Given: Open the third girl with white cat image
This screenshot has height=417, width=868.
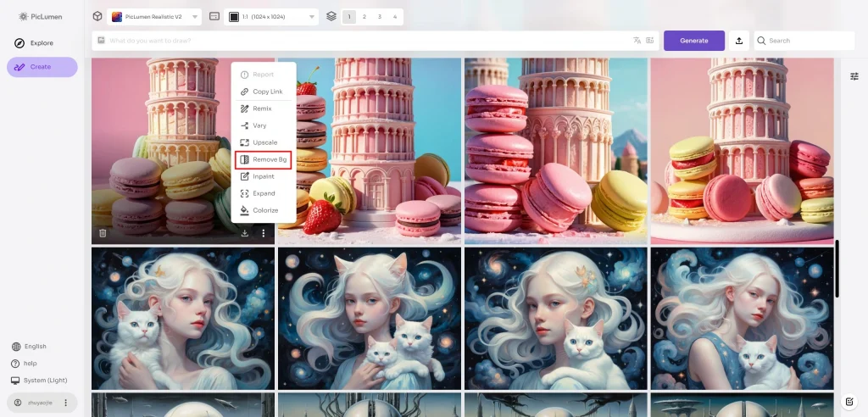Looking at the screenshot, I should pyautogui.click(x=556, y=319).
